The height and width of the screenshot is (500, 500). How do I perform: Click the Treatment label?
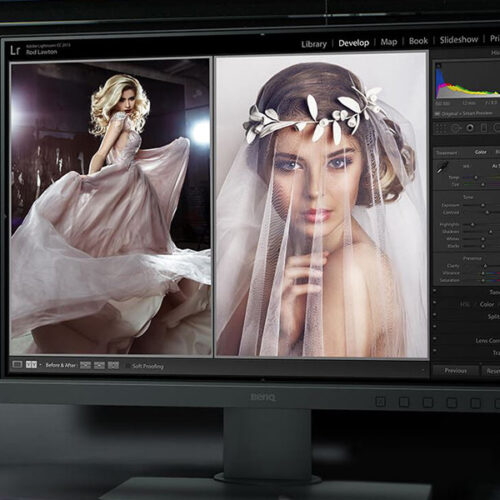[447, 153]
